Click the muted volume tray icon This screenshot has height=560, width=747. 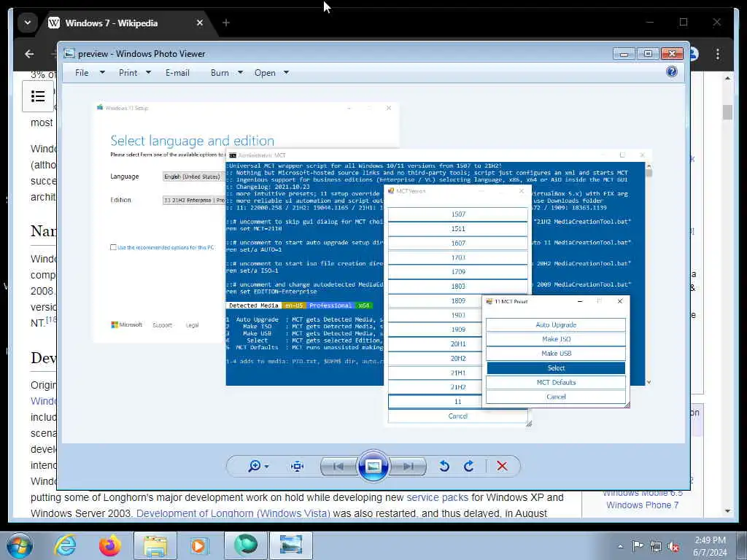click(x=673, y=546)
